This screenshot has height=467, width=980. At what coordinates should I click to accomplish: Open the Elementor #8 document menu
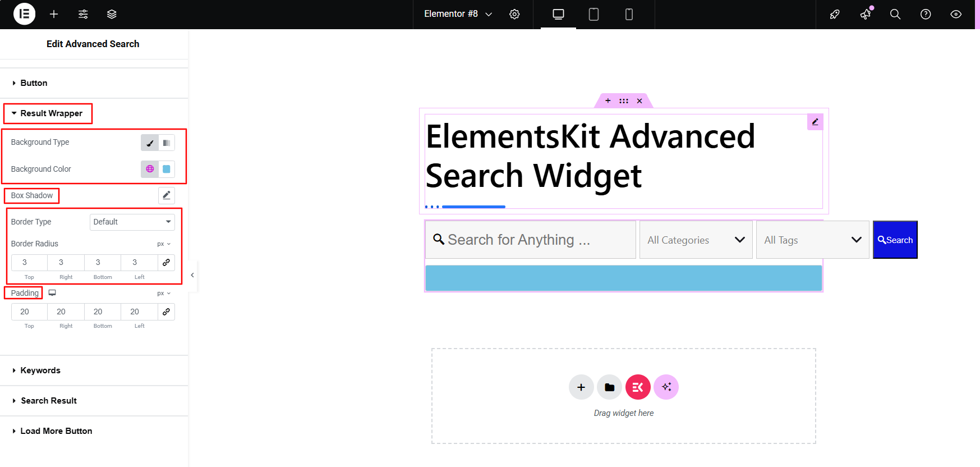click(458, 14)
